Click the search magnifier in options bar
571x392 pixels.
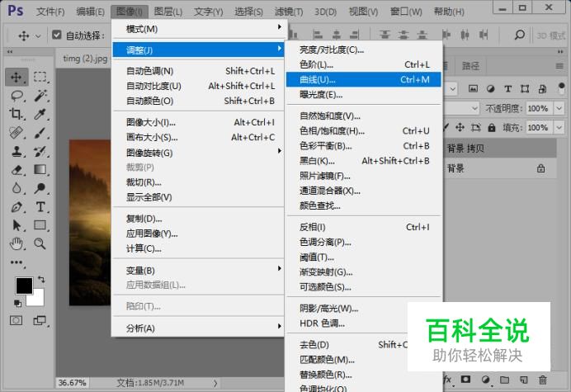[520, 35]
